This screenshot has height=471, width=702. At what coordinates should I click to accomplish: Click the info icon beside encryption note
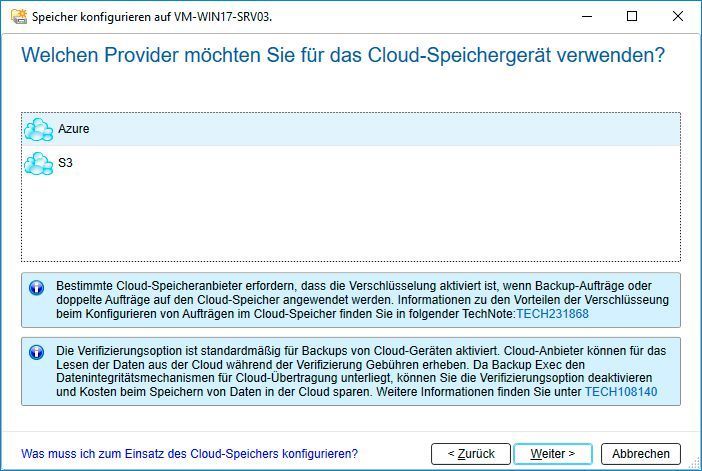pos(36,287)
